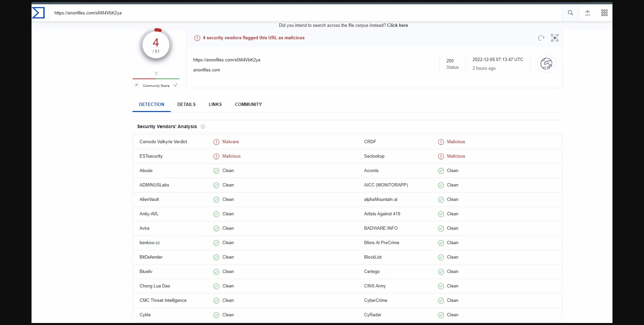Click the 'Click here' file corpus link
644x325 pixels.
397,25
